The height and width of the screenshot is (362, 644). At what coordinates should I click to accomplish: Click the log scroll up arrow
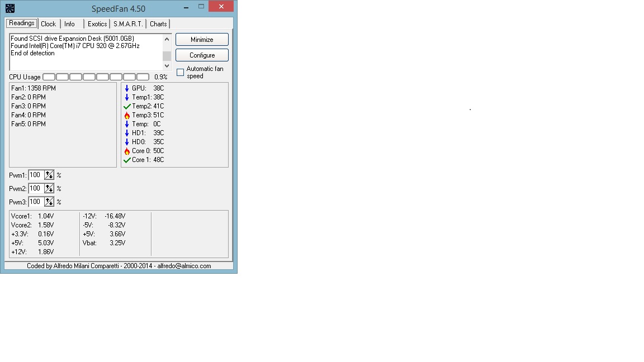pos(167,40)
